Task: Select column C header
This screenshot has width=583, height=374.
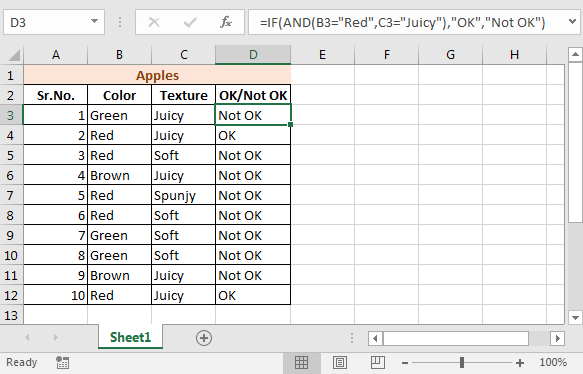Action: coord(184,55)
